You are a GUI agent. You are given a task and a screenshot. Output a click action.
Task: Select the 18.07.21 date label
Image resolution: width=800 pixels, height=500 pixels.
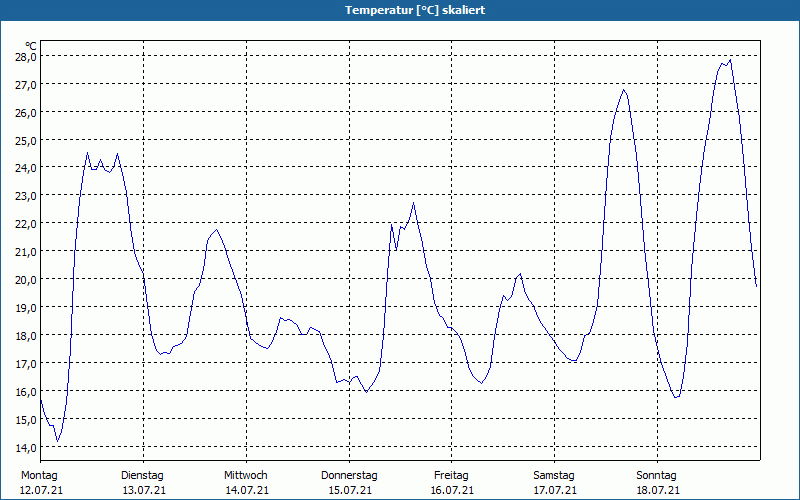coord(657,490)
